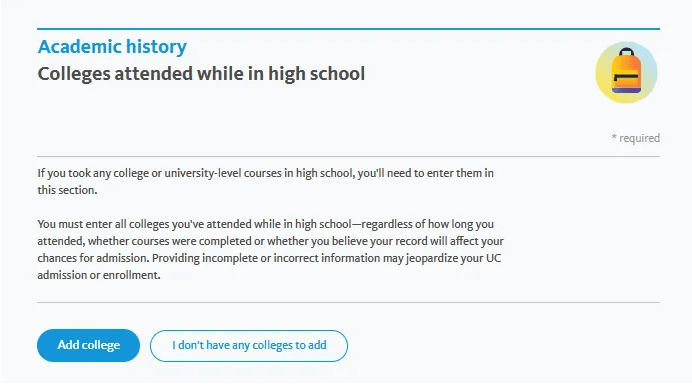Click the Add college button
This screenshot has width=692, height=384.
(x=88, y=345)
